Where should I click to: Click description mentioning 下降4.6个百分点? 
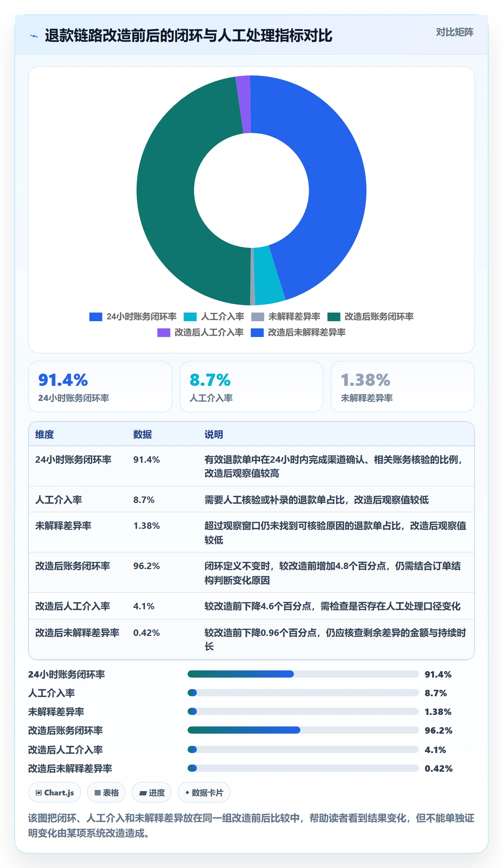pos(332,606)
